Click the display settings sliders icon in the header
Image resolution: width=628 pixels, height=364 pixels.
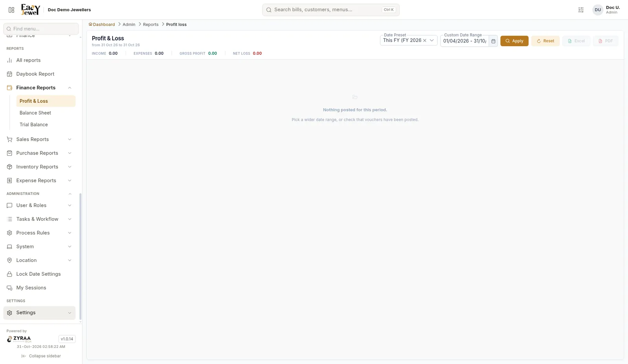[x=581, y=10]
